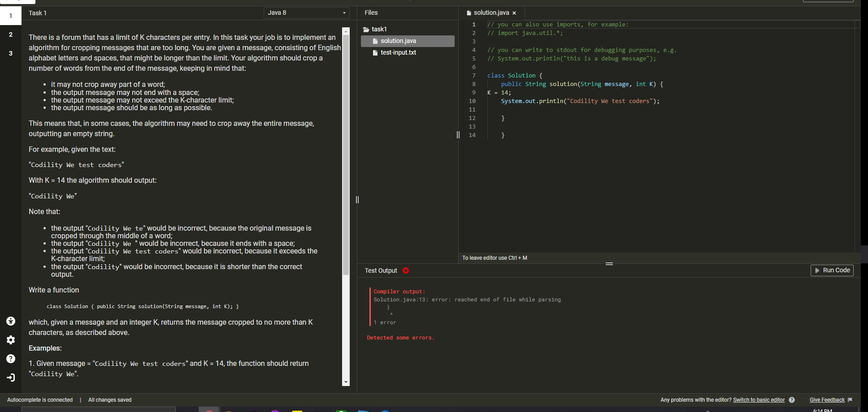Open the settings gear icon
The image size is (868, 412).
(11, 340)
